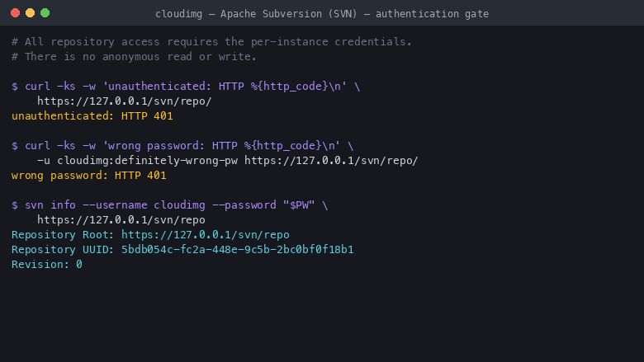Click the first curl -ks unauthenticated command
The image size is (644, 362).
tap(186, 87)
